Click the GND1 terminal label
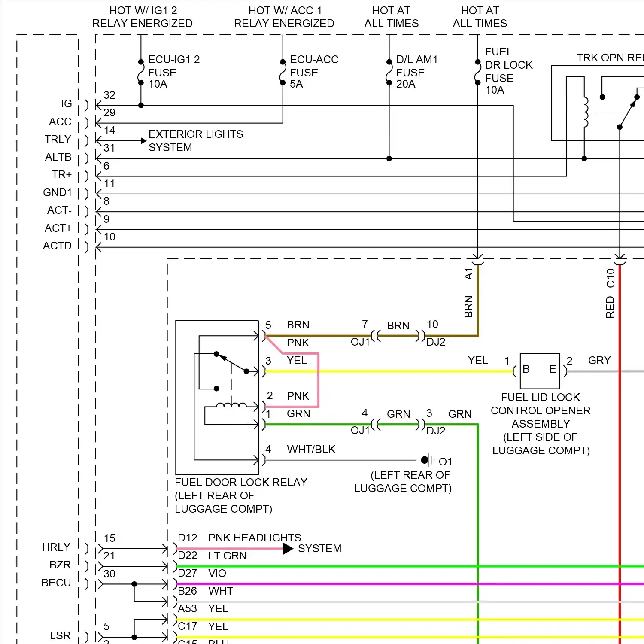The width and height of the screenshot is (644, 644). [57, 193]
